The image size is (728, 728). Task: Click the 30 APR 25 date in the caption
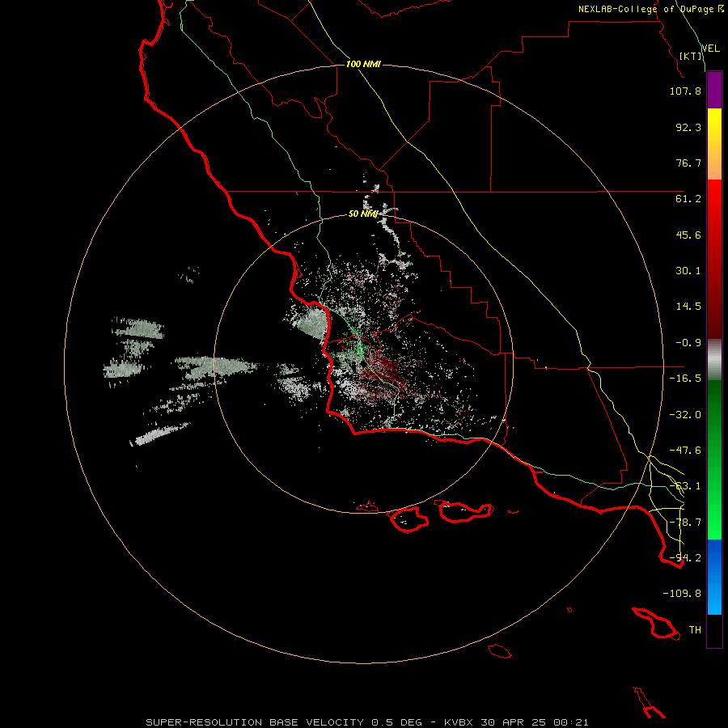pyautogui.click(x=514, y=722)
